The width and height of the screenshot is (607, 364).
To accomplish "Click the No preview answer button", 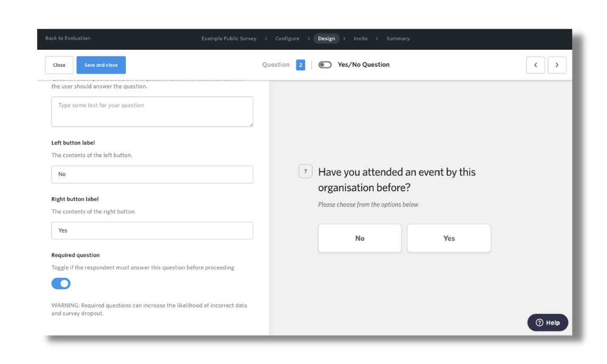I will 359,238.
